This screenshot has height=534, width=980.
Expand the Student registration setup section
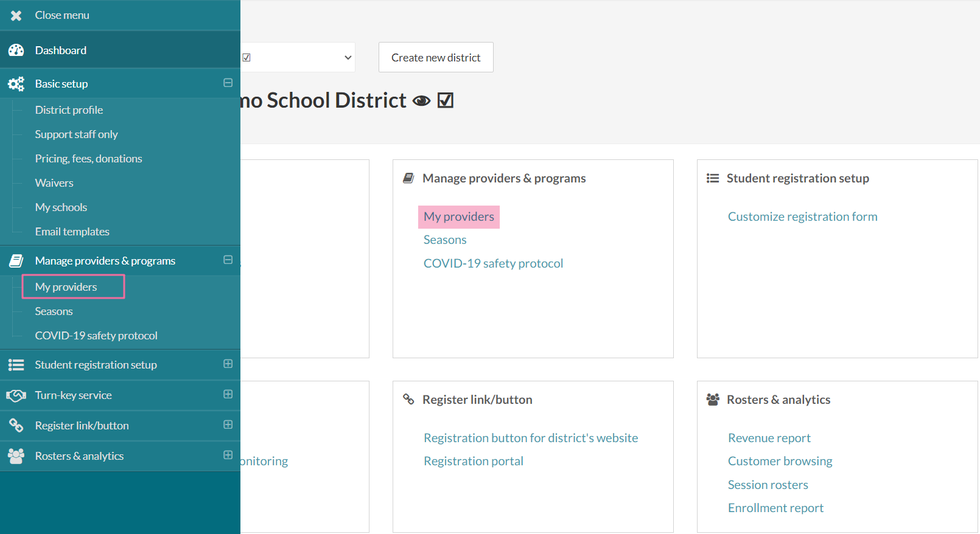coord(228,364)
